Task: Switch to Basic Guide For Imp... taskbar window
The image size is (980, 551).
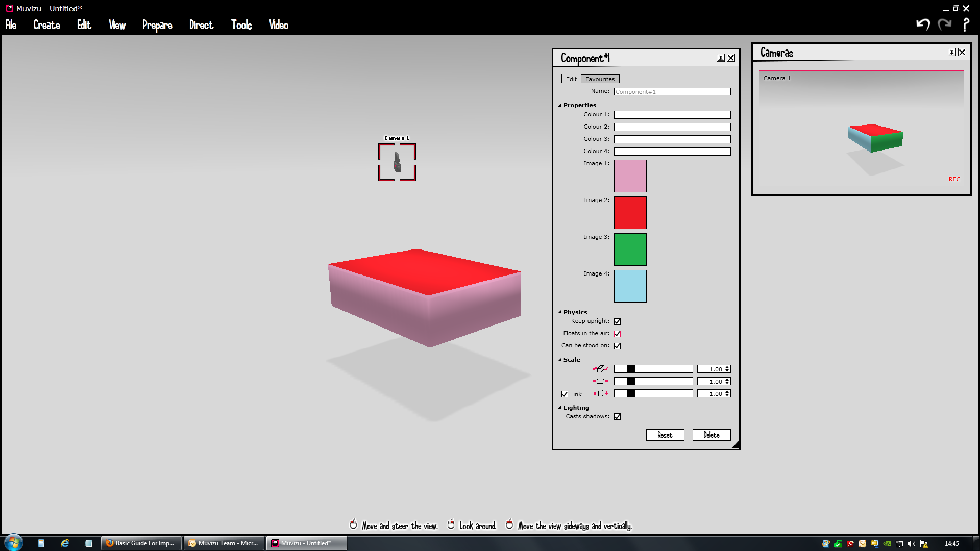Action: (141, 543)
